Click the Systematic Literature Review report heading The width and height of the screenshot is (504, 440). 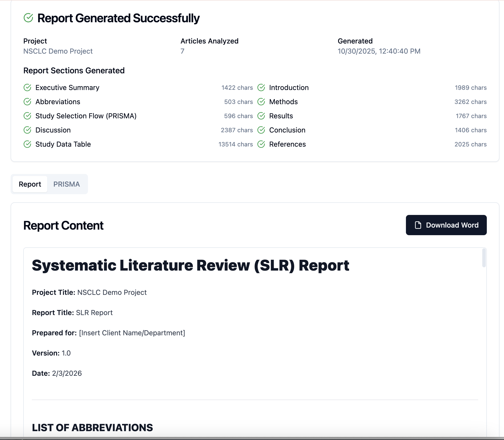coord(190,265)
